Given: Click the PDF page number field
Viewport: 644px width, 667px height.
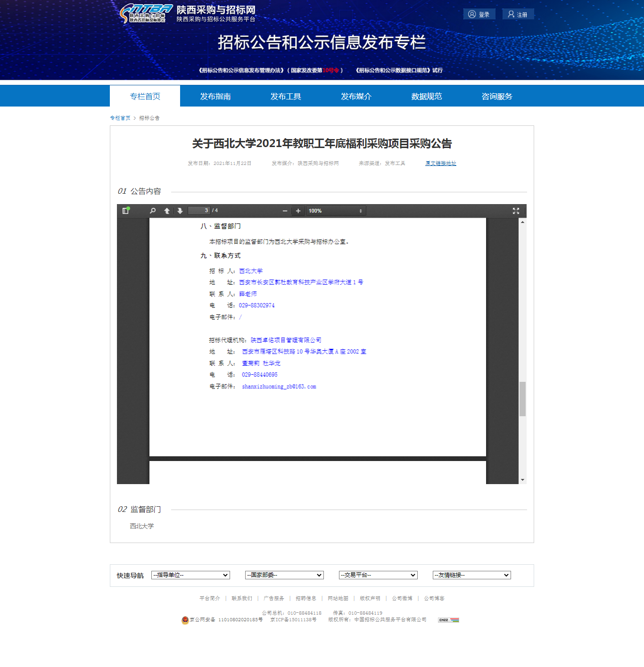Looking at the screenshot, I should 198,210.
